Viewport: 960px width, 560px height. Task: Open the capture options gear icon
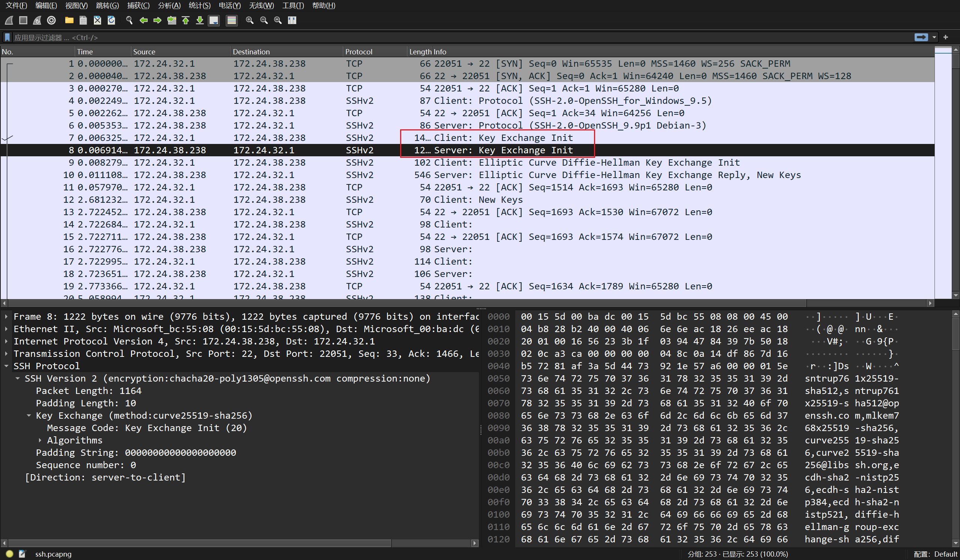point(51,20)
